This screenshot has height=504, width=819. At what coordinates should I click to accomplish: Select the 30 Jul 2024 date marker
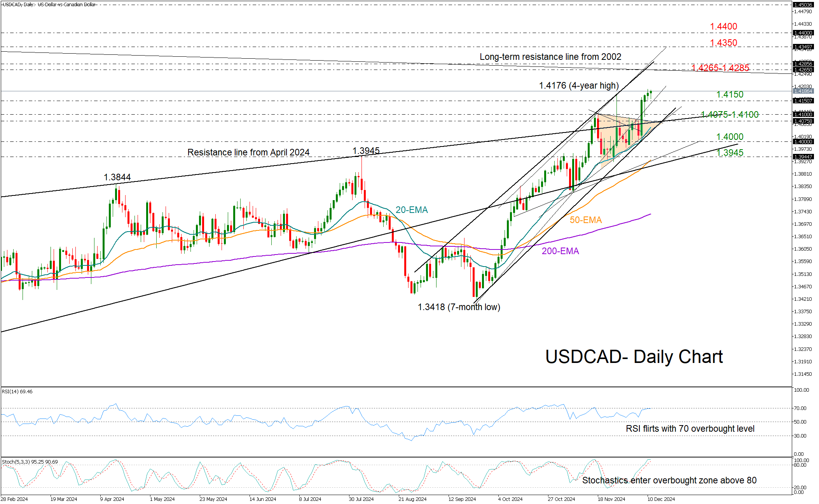click(x=361, y=499)
